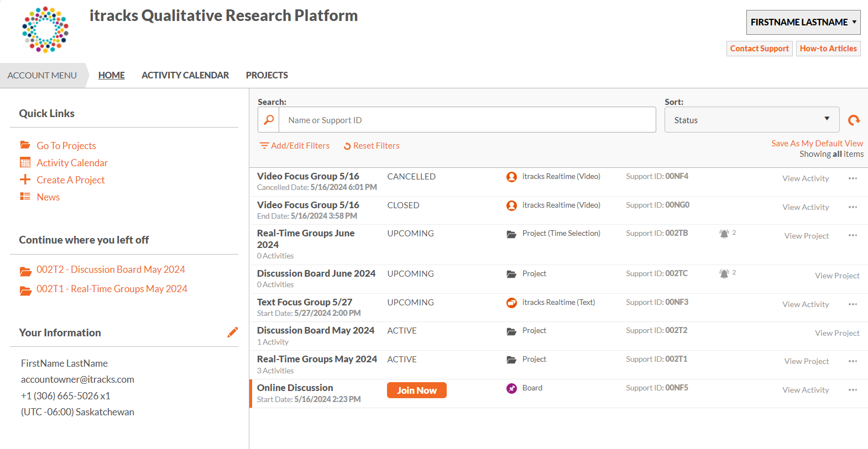The width and height of the screenshot is (868, 449).
Task: Click folder icon in Discussion Board May 2024 row
Action: point(511,331)
